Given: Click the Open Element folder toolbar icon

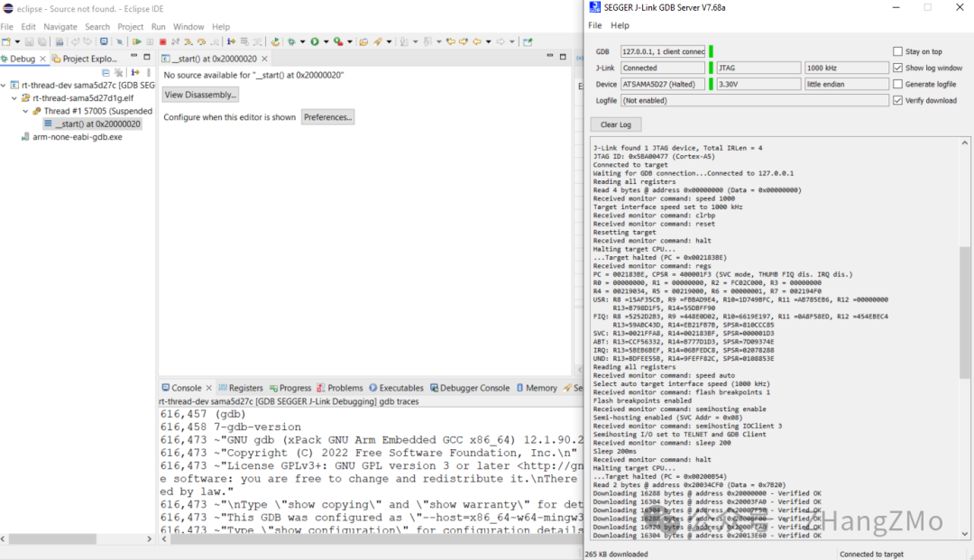Looking at the screenshot, I should click(363, 41).
